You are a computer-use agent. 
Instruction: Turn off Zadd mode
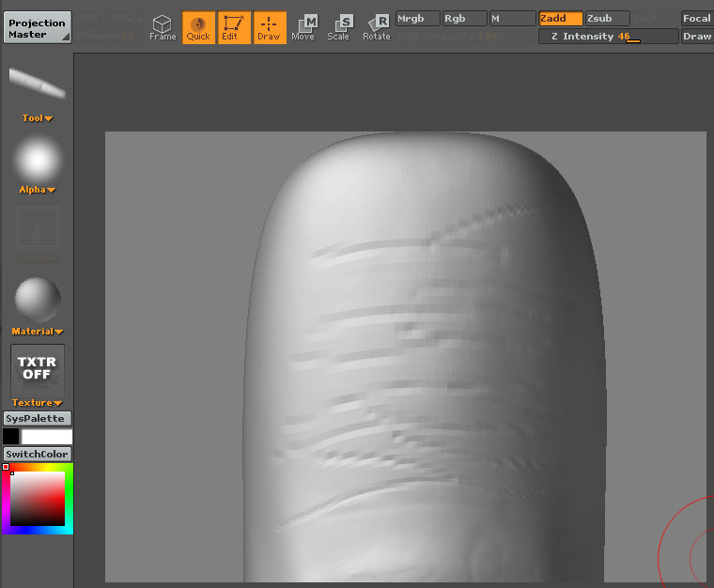[x=561, y=19]
